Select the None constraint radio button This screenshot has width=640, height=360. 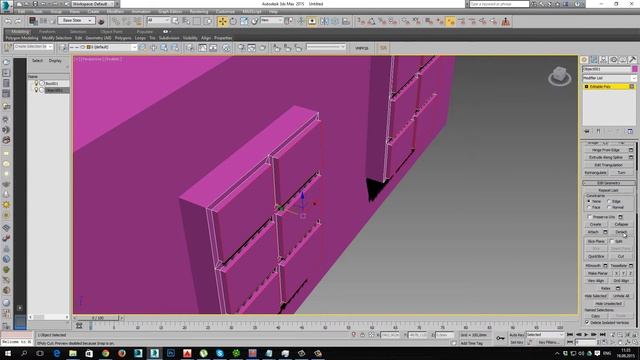(589, 201)
